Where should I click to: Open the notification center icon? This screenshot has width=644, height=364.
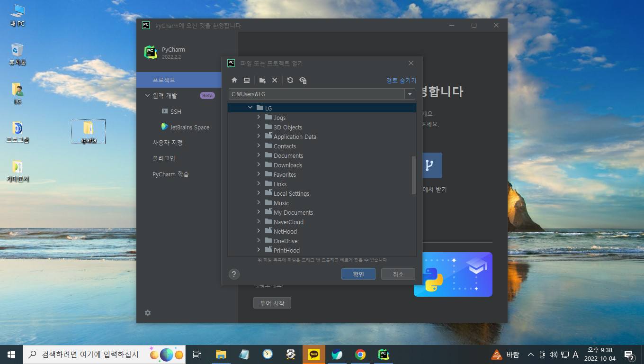629,355
